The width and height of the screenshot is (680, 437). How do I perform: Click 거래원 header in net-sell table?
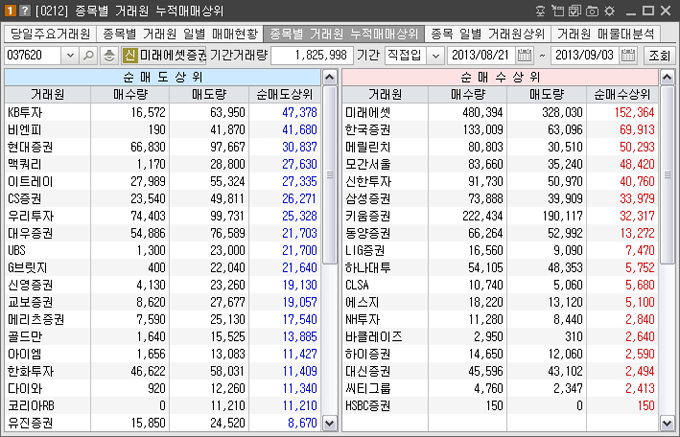click(48, 95)
